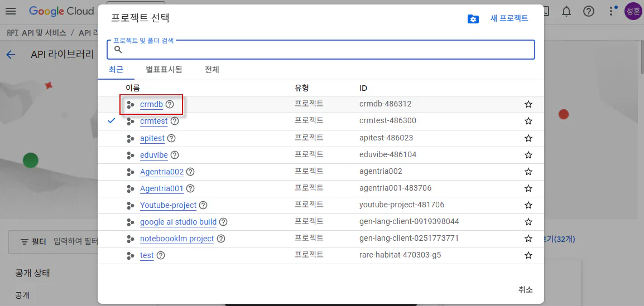This screenshot has height=306, width=644.
Task: Toggle the star for the test project
Action: pos(528,255)
